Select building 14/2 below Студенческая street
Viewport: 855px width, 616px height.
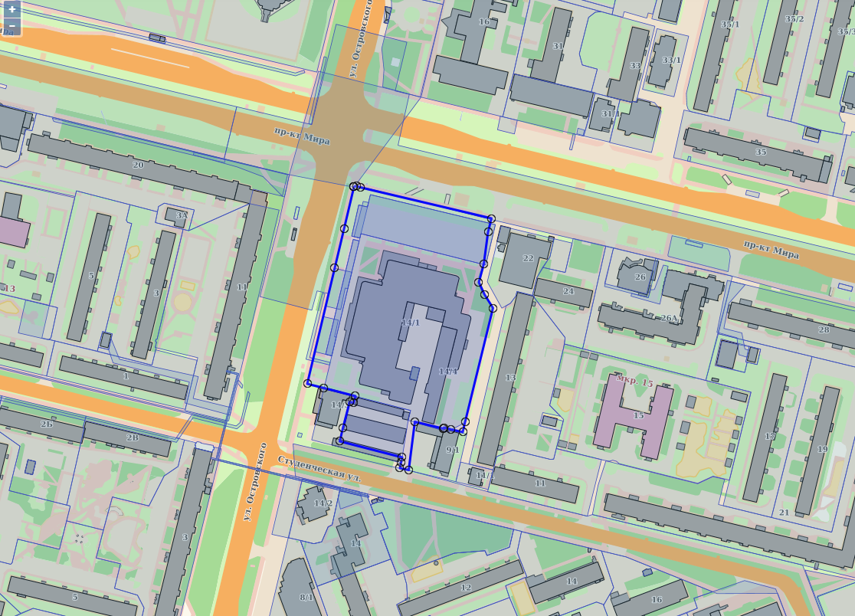323,503
